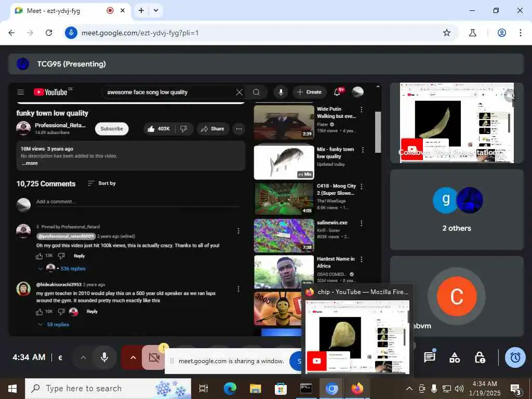Open the volume control in tray
Screen dimensions: 532x399
click(459, 389)
